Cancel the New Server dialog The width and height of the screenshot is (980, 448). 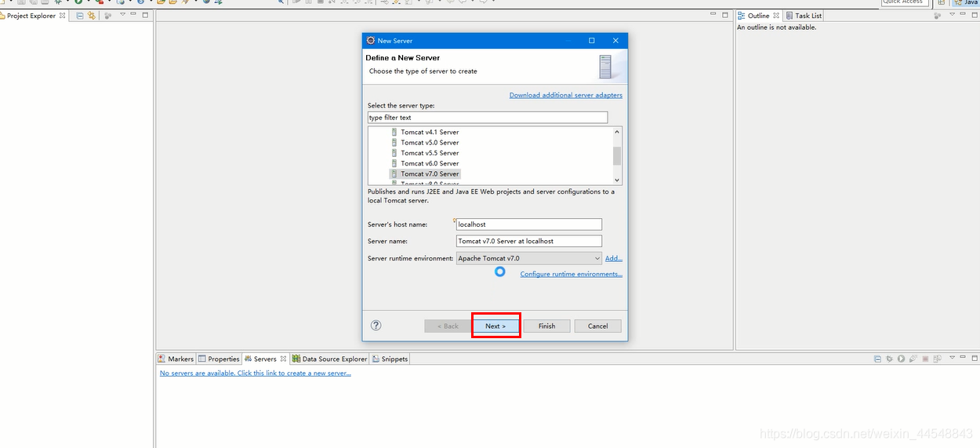598,326
